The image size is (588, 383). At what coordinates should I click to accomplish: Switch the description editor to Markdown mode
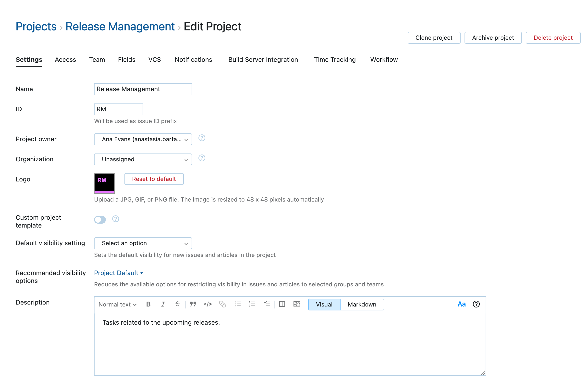(362, 304)
